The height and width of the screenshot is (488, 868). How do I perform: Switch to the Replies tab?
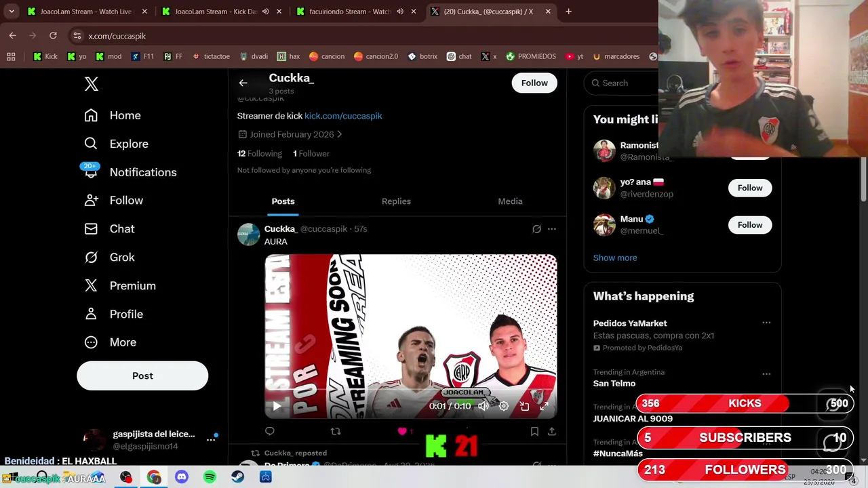396,201
